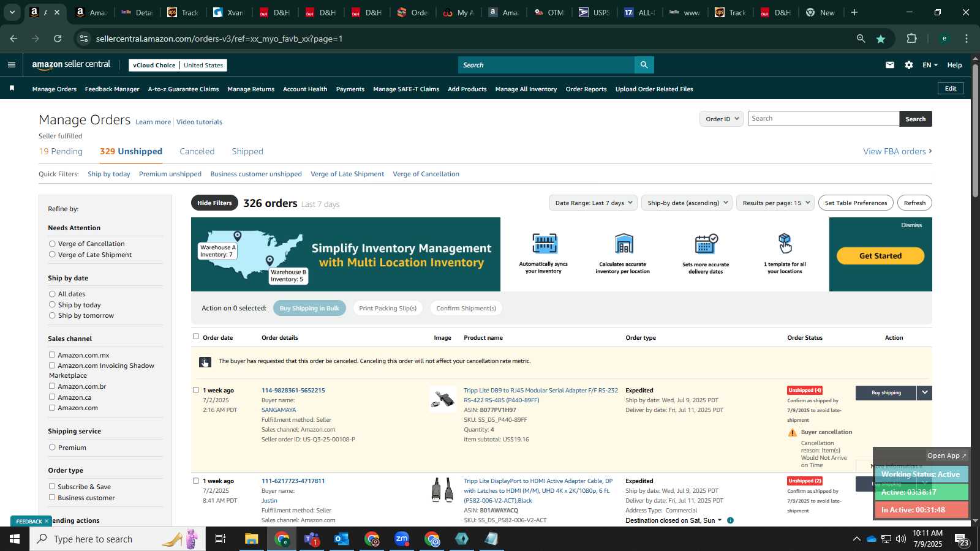The height and width of the screenshot is (551, 980).
Task: Check the Amazon.com.mx sales channel box
Action: 52,354
